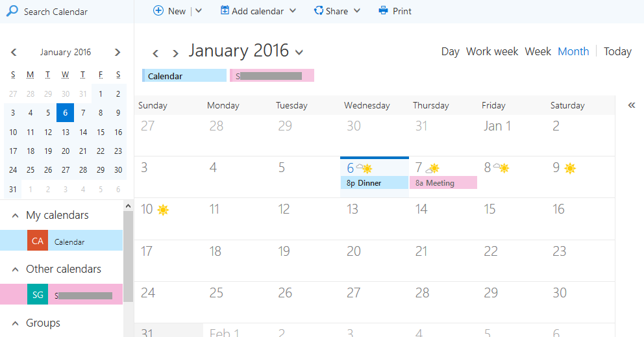Click the Print label
Screen dimensions: 644x337
pyautogui.click(x=402, y=11)
